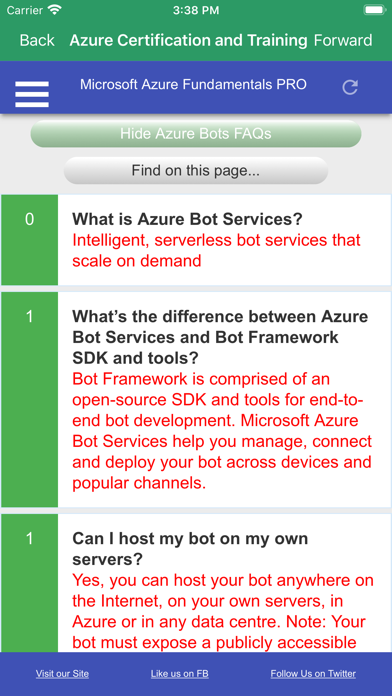Tap the battery icon in status bar
Image resolution: width=392 pixels, height=696 pixels.
pyautogui.click(x=374, y=10)
